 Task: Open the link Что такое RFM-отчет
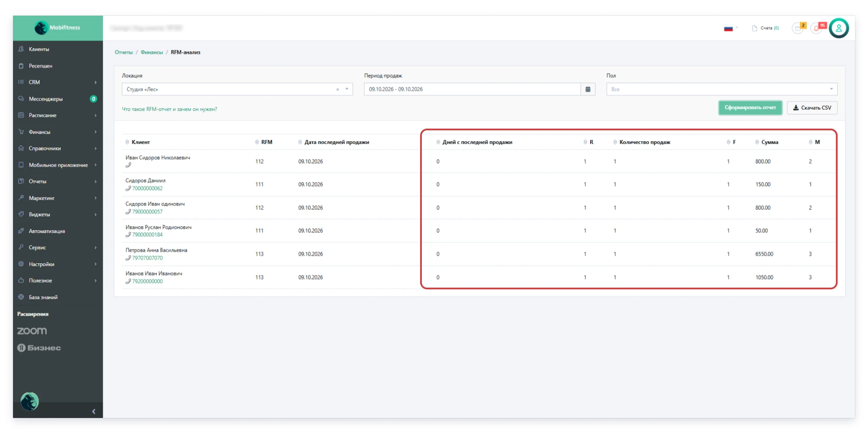[169, 109]
